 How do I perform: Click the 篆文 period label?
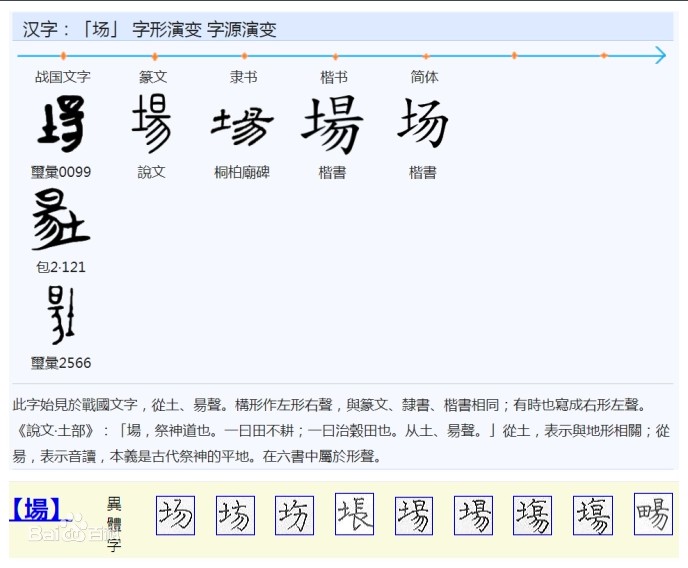[153, 77]
